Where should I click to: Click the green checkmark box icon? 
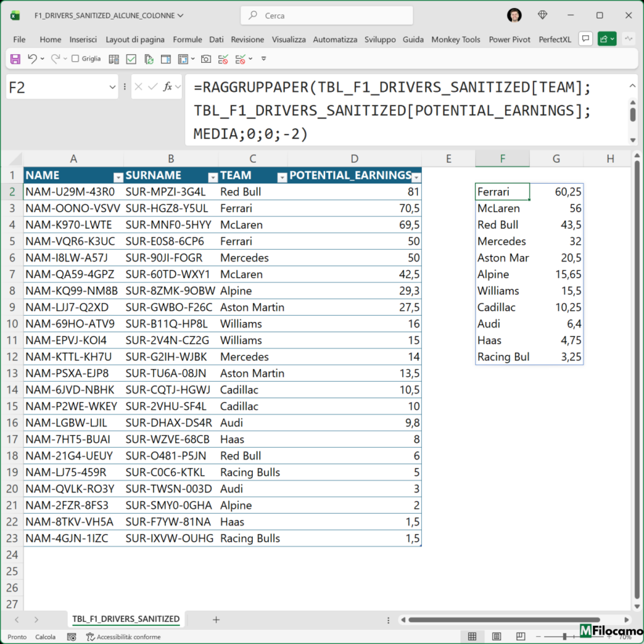[131, 59]
